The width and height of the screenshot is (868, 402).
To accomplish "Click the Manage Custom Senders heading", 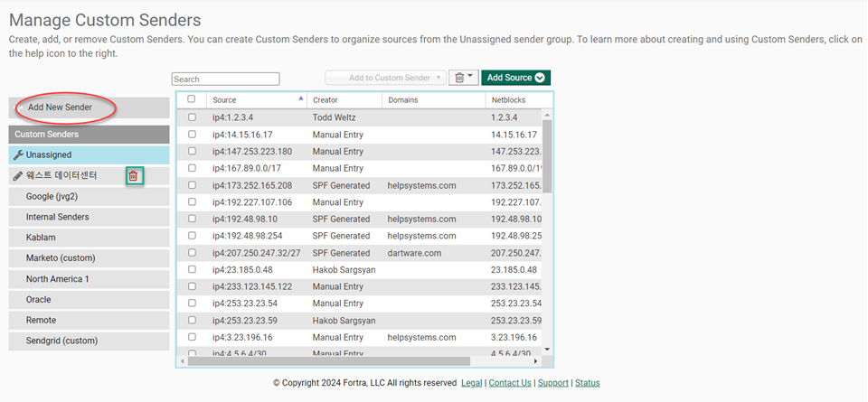I will point(105,21).
